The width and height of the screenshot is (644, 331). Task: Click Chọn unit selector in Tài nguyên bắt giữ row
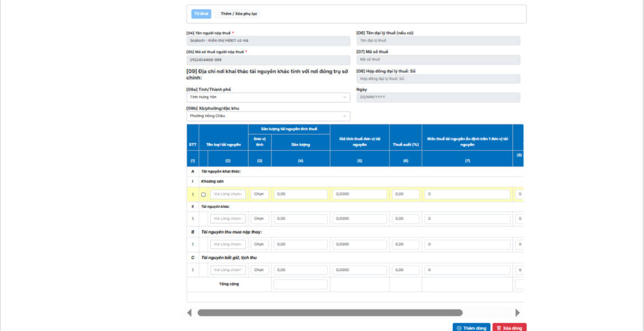click(260, 270)
